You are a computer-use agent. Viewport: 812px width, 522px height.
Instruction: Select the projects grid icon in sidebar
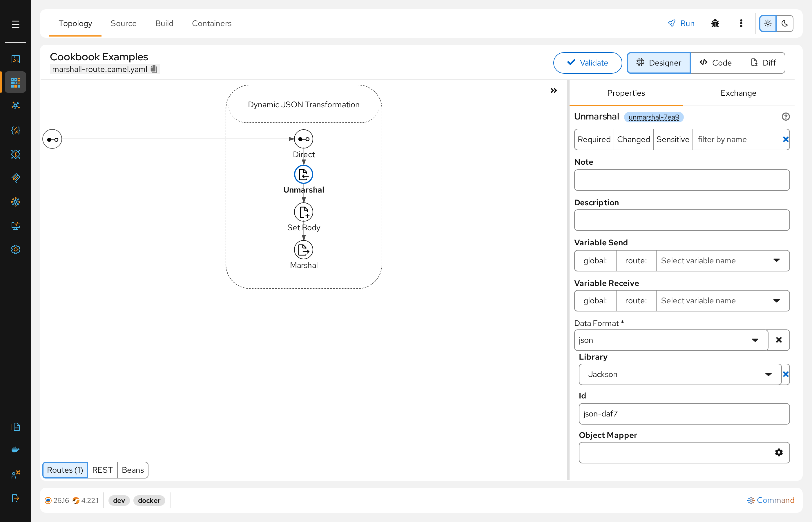(15, 82)
